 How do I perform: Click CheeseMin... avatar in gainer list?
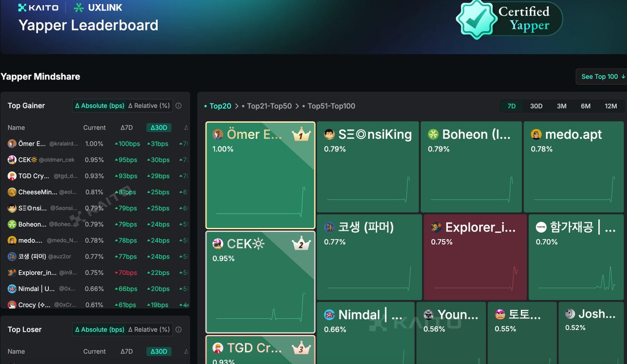(x=12, y=192)
